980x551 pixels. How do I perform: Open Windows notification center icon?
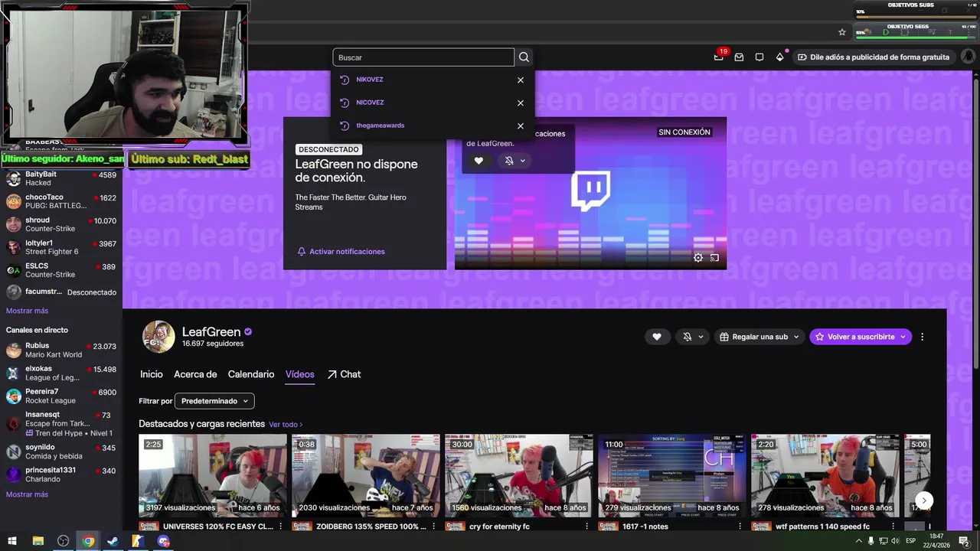coord(964,541)
